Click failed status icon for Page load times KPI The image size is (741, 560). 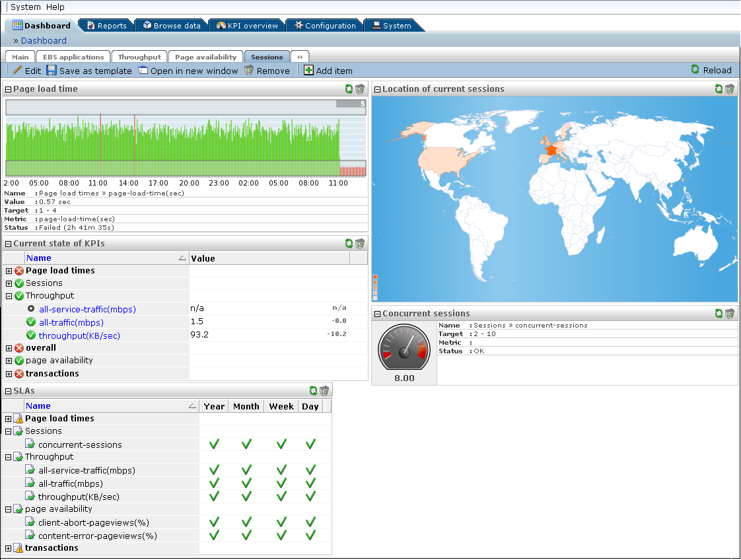pos(19,271)
